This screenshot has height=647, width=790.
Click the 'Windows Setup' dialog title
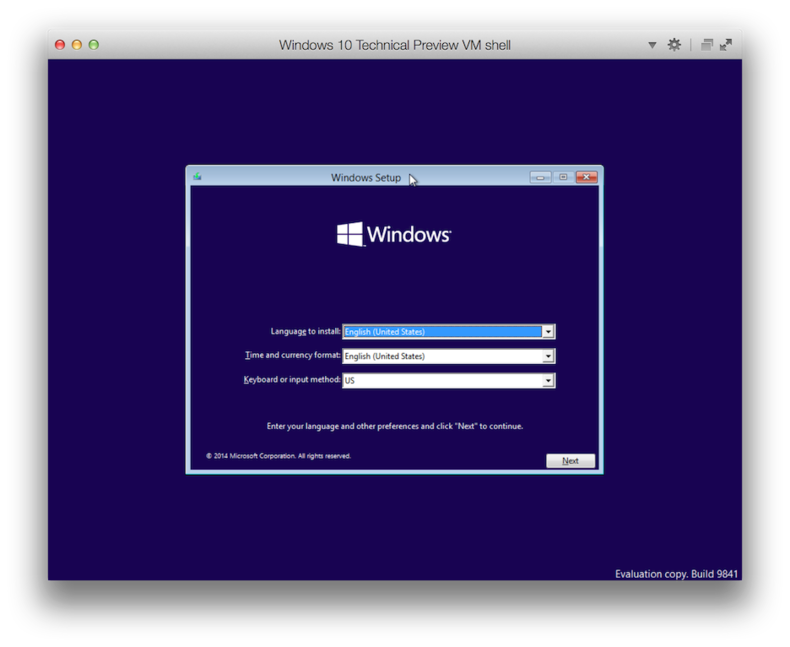(x=366, y=177)
